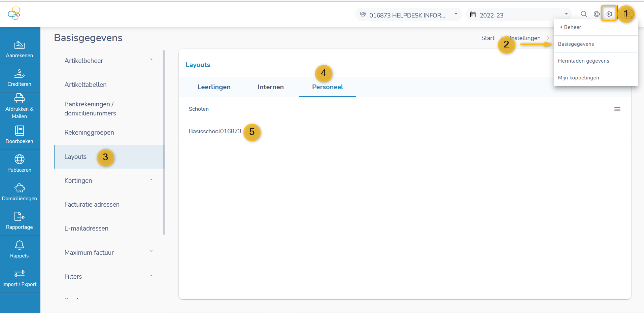644x313 pixels.
Task: Click the search magnifier icon
Action: (584, 14)
